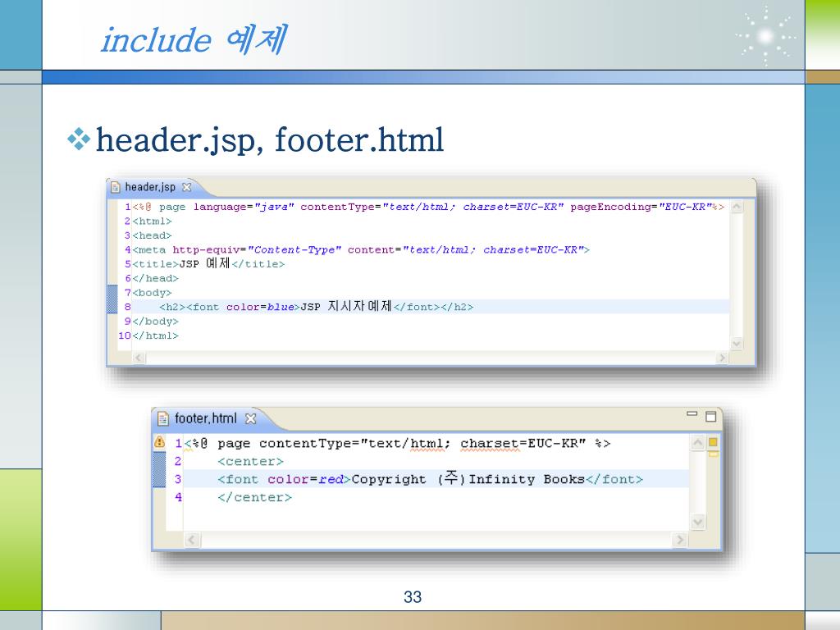Image resolution: width=840 pixels, height=630 pixels.
Task: Click the </body> tag on line 9
Action: (155, 322)
